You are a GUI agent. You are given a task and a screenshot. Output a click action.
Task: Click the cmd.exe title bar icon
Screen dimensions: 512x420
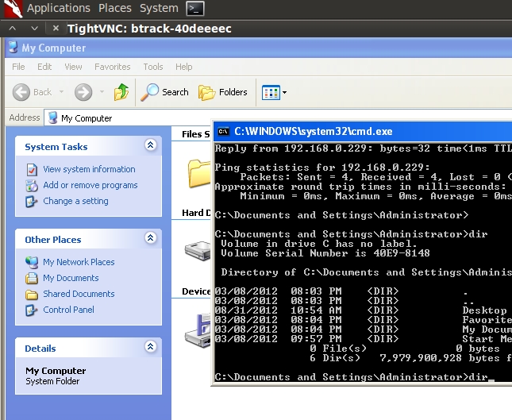pos(224,131)
